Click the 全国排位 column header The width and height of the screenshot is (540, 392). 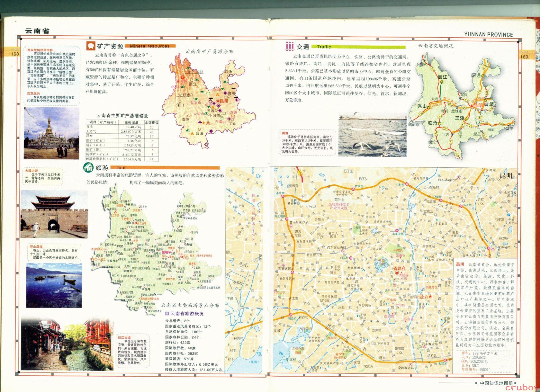tap(152, 122)
